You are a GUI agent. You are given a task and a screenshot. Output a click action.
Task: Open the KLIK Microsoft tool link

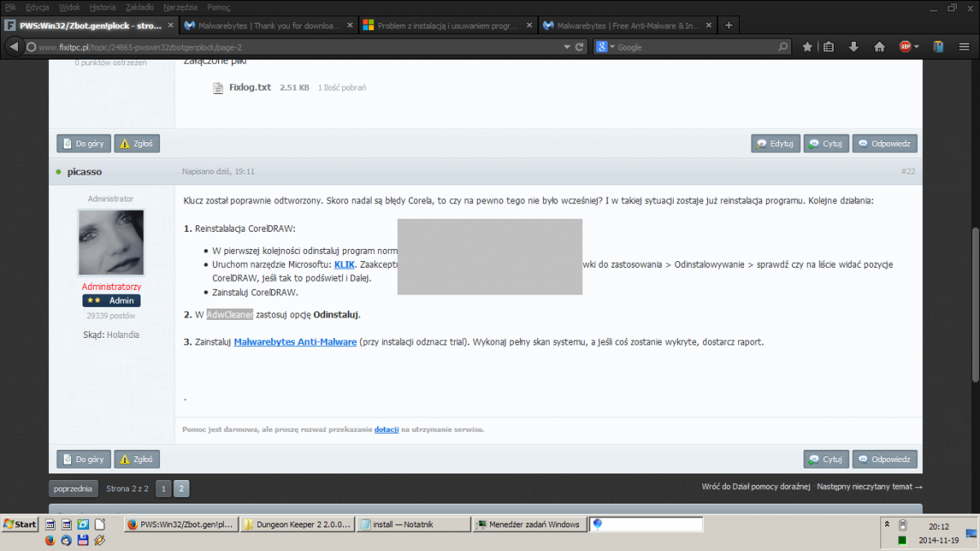345,264
